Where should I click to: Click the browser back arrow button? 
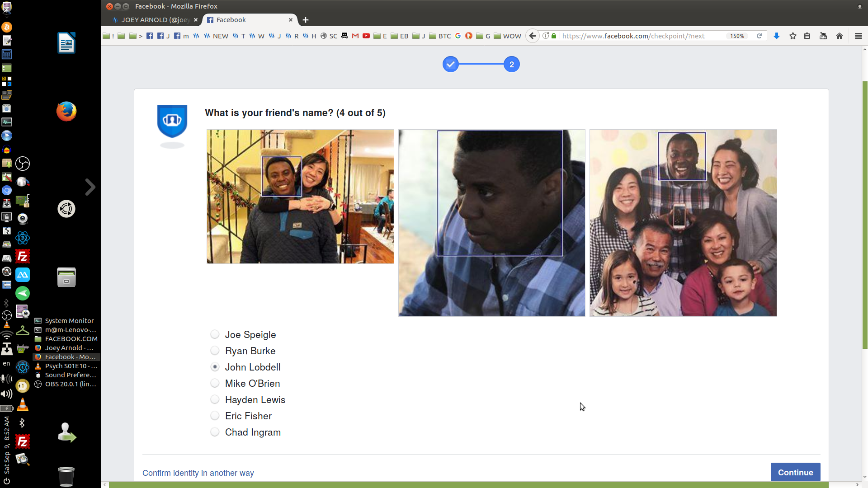[533, 36]
